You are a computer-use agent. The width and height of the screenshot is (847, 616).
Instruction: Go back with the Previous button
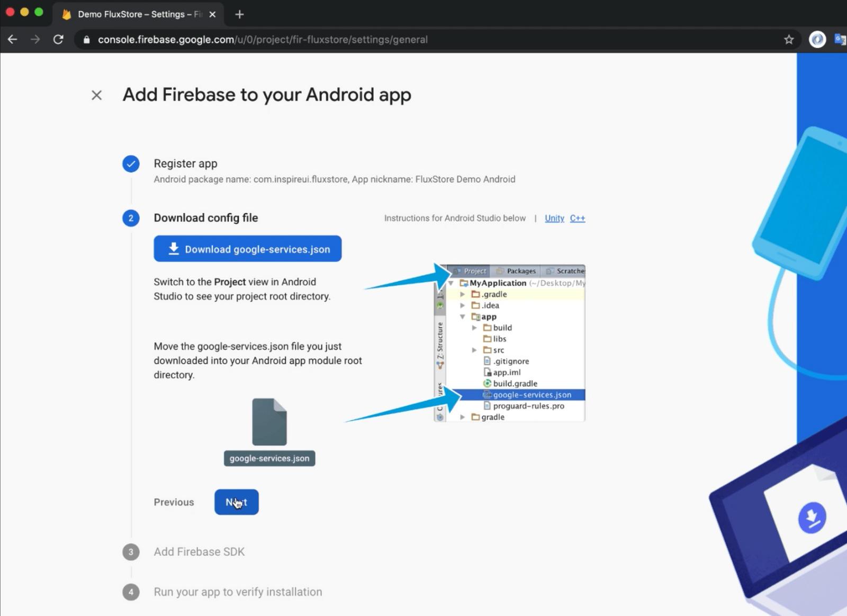(174, 502)
